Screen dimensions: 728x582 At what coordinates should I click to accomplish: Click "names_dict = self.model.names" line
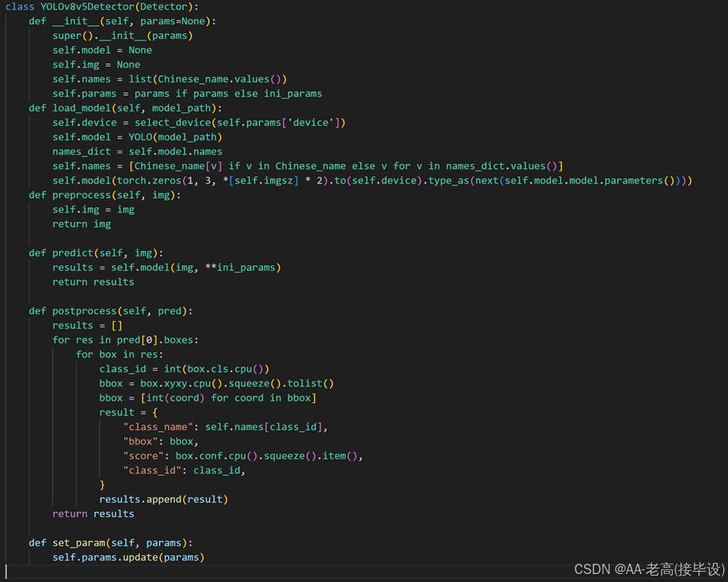137,152
